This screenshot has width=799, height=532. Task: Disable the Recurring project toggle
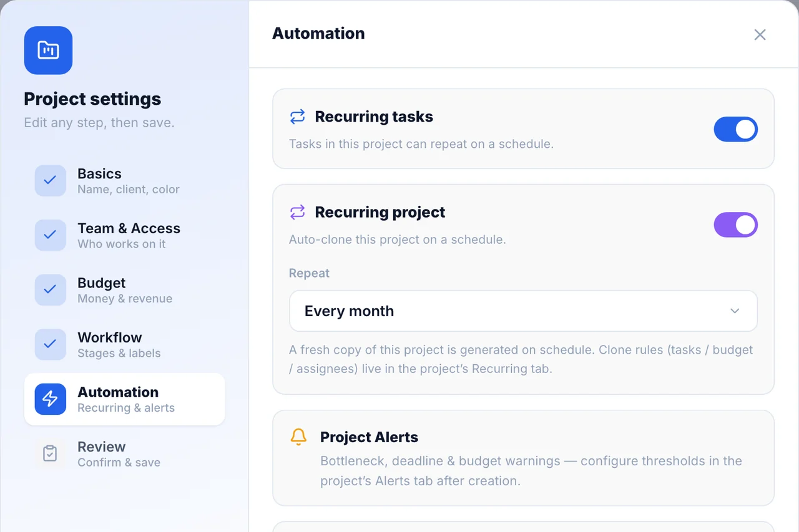click(736, 225)
